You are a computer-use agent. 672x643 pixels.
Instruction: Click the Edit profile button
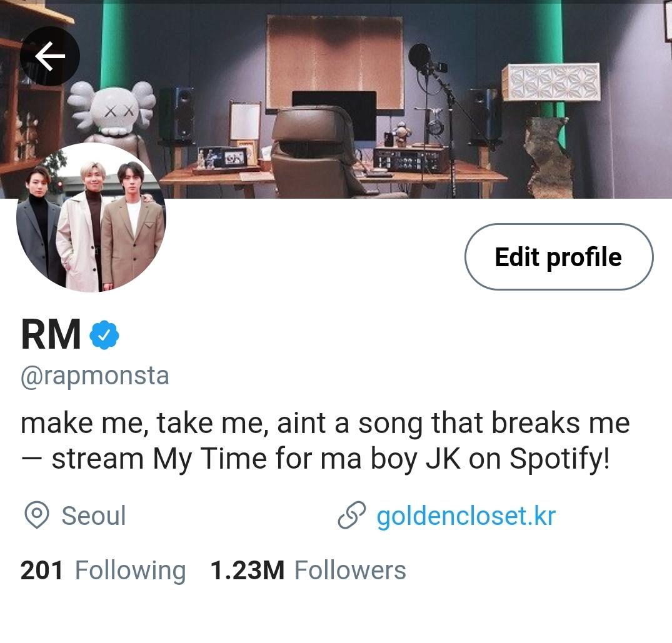559,257
